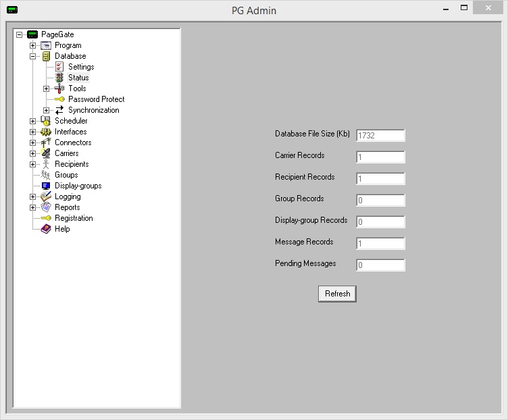Click the Groups people icon
The image size is (508, 420).
coord(46,175)
